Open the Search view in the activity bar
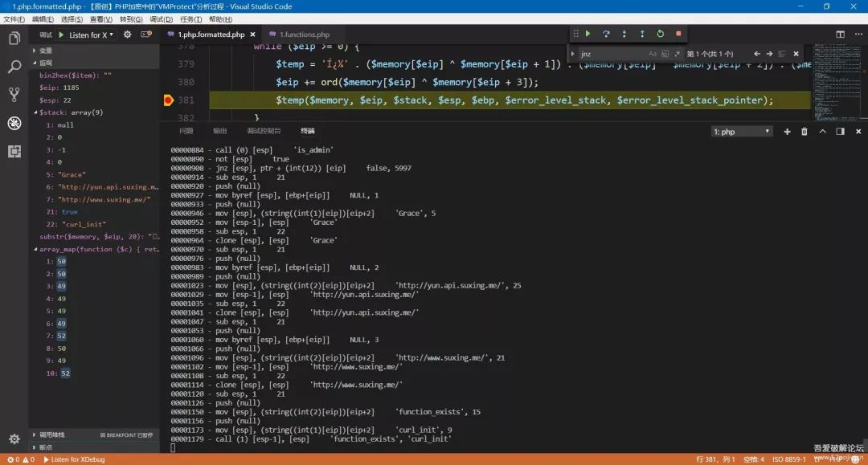 (x=14, y=67)
